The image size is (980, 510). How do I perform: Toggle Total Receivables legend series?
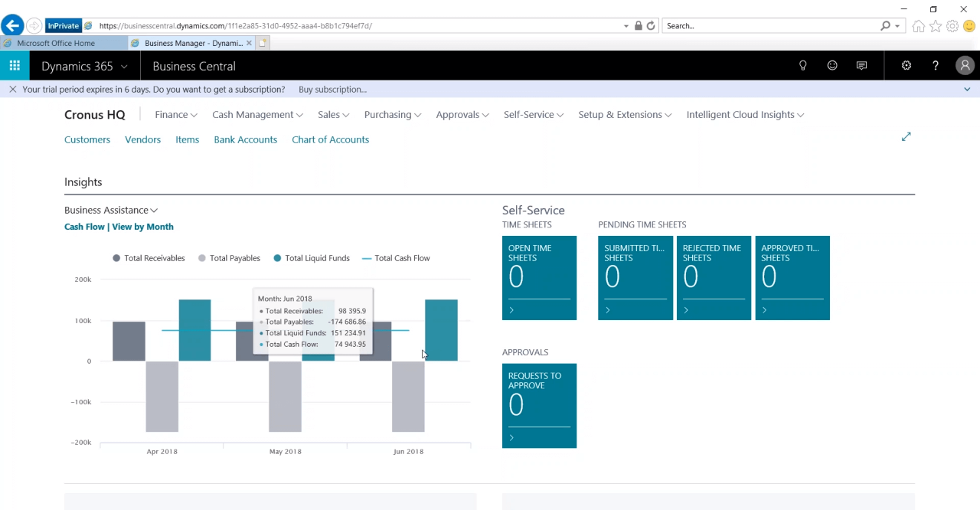(149, 258)
